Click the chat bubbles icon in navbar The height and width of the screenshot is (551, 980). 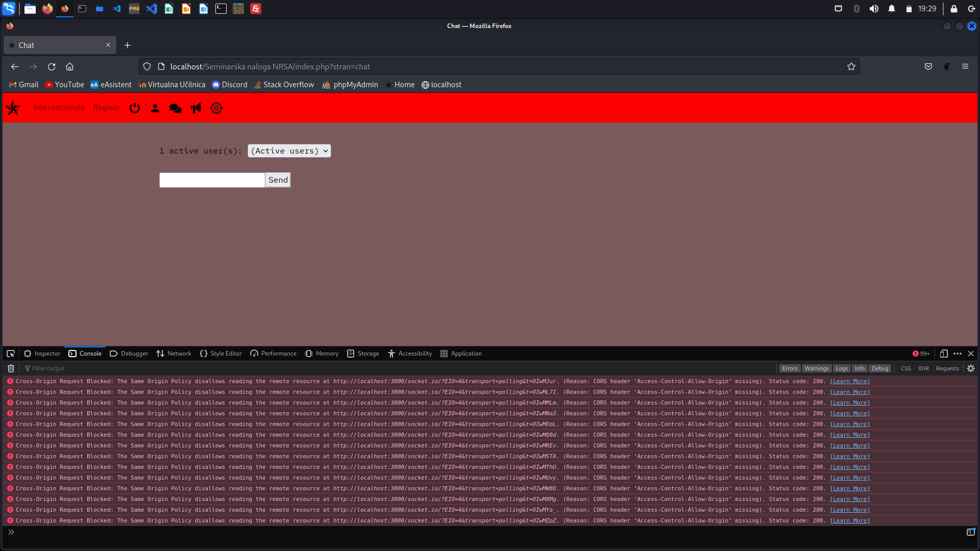pyautogui.click(x=175, y=108)
